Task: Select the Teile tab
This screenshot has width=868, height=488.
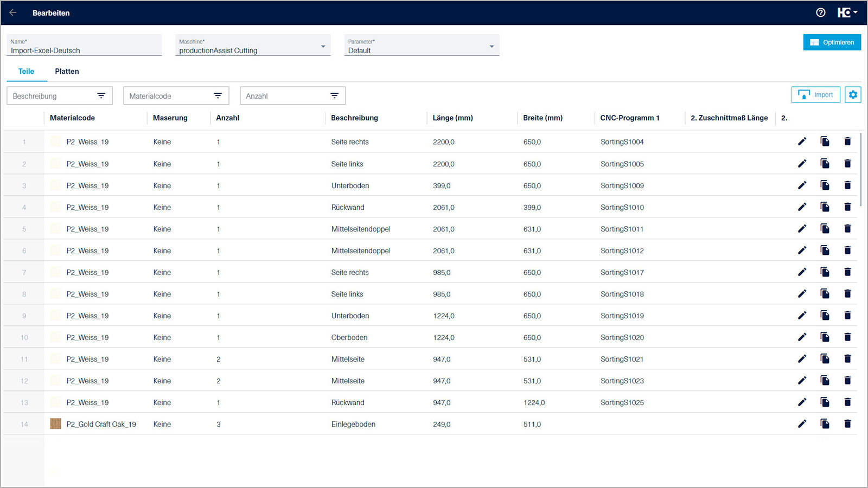Action: 26,72
